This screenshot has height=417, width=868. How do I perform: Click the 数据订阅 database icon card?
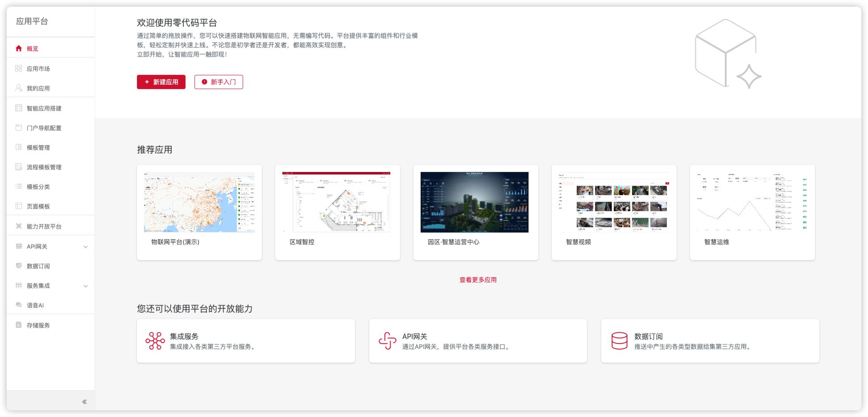[619, 341]
